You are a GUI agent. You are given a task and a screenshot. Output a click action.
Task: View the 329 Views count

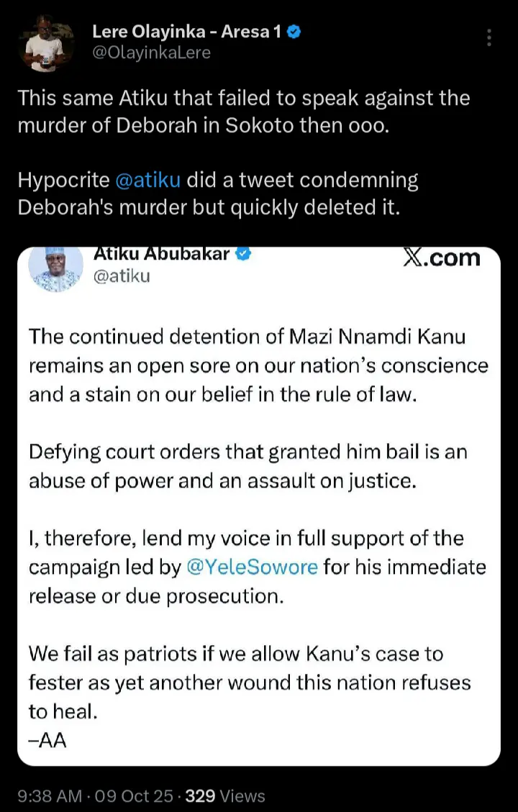(x=225, y=796)
